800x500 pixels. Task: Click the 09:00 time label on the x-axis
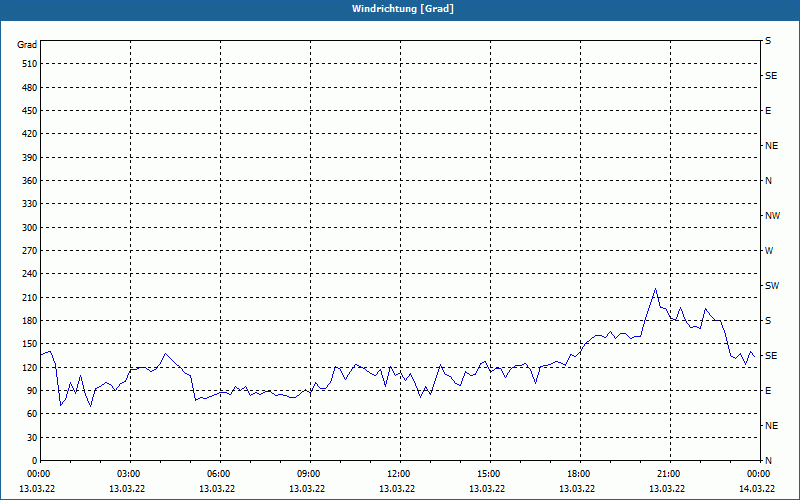(x=308, y=474)
